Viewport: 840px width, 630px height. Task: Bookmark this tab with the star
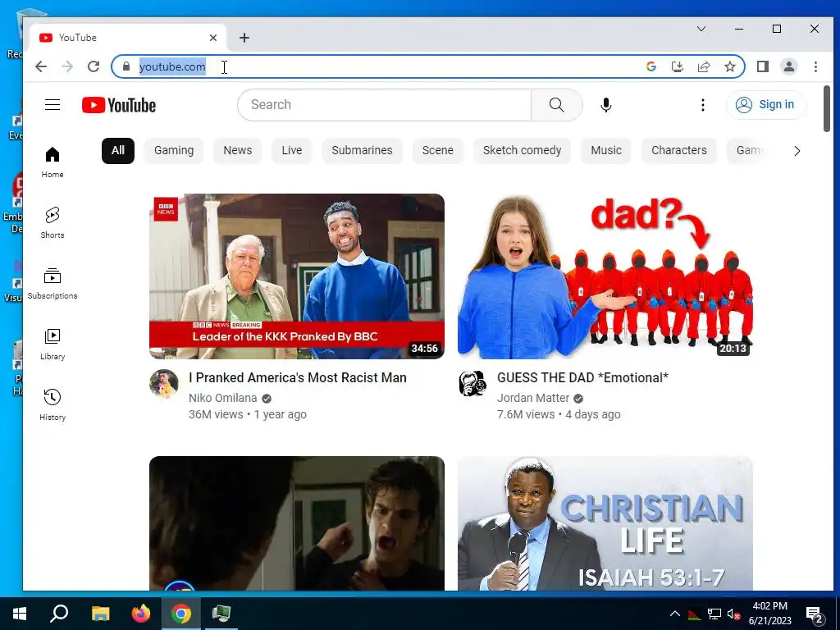(x=729, y=66)
